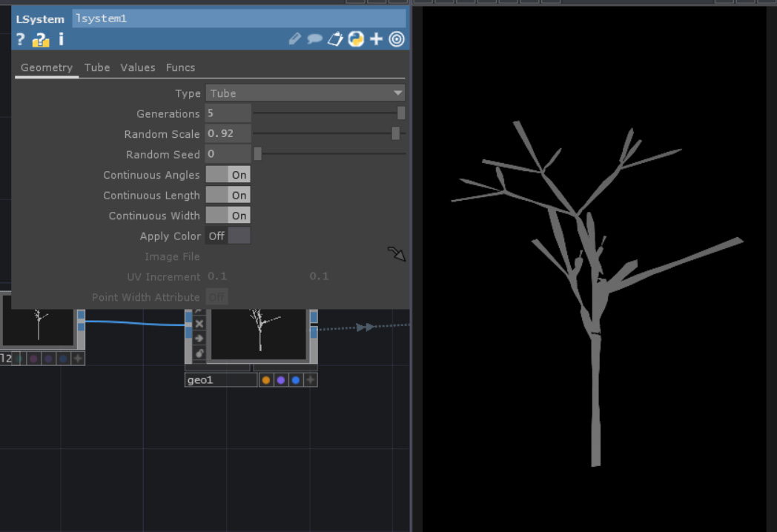Click the Generations value field showing 5
777x532 pixels.
point(228,113)
